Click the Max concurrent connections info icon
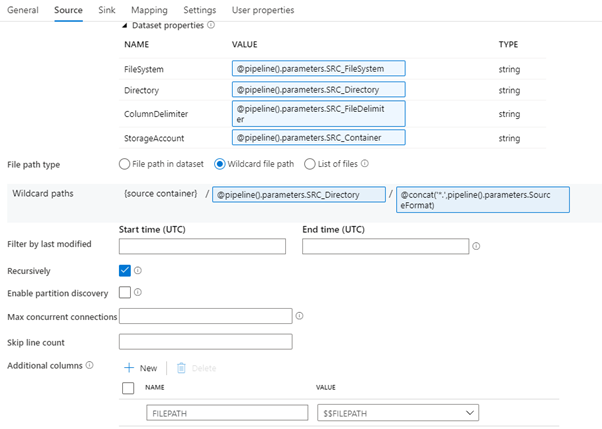The image size is (602, 429). 299,316
